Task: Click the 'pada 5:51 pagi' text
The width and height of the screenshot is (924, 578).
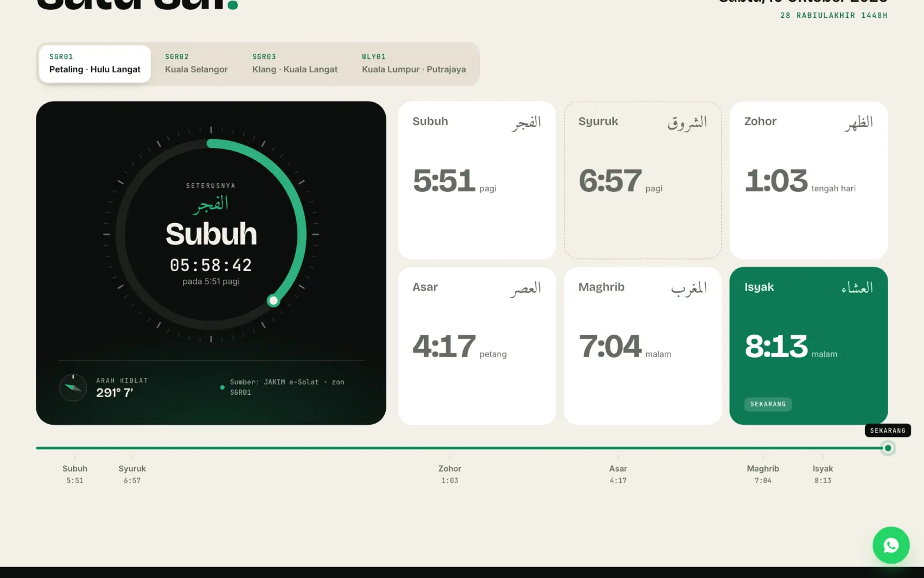Action: (x=211, y=281)
